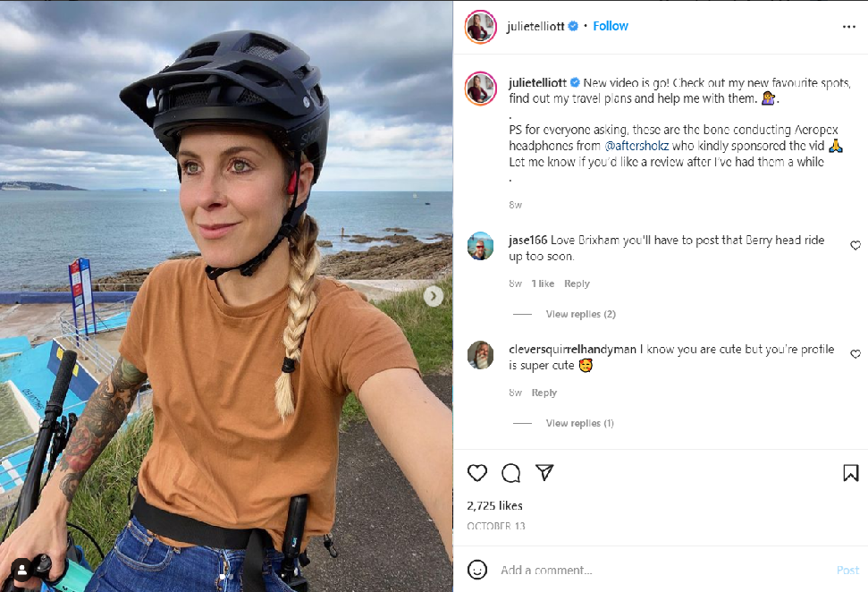Open jase166's profile picture
The width and height of the screenshot is (868, 592).
(480, 246)
